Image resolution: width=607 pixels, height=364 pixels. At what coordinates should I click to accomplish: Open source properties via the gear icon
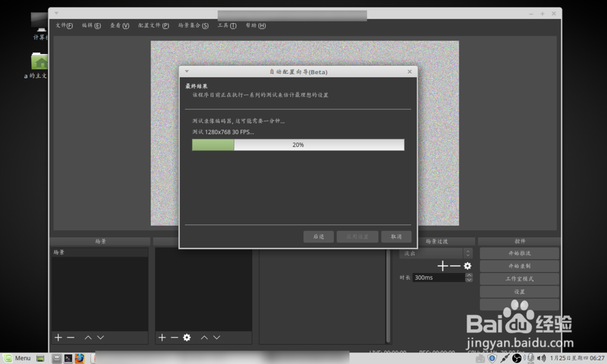click(x=187, y=337)
